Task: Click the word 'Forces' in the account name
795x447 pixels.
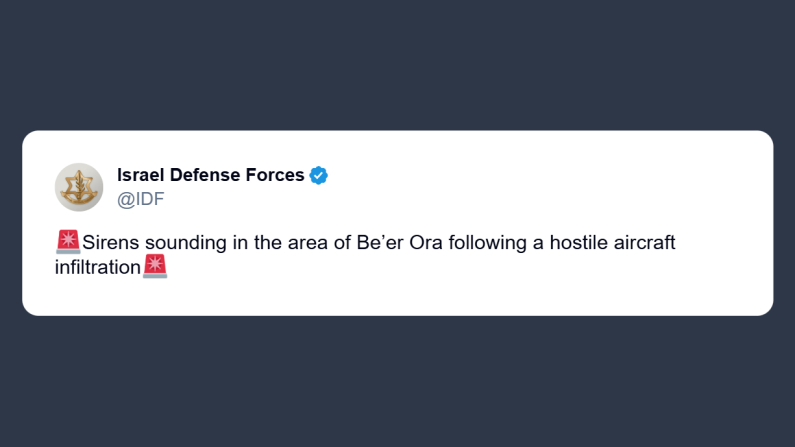Action: coord(275,175)
